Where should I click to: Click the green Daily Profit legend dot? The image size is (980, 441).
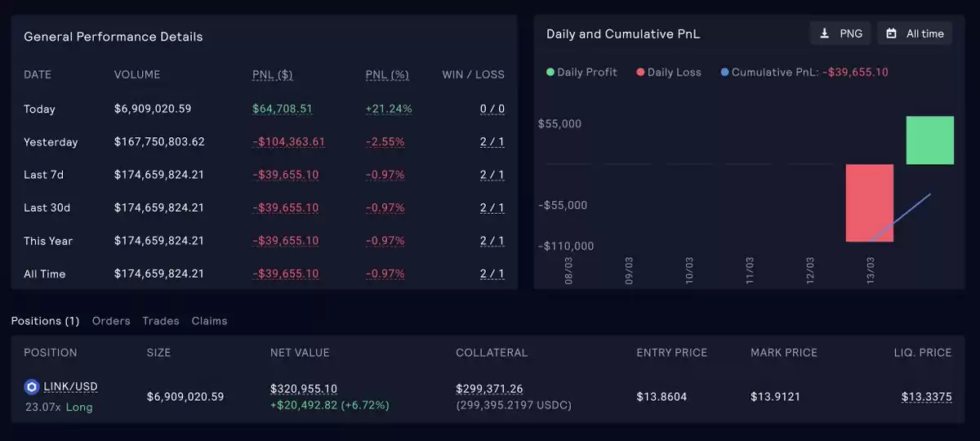pyautogui.click(x=550, y=72)
